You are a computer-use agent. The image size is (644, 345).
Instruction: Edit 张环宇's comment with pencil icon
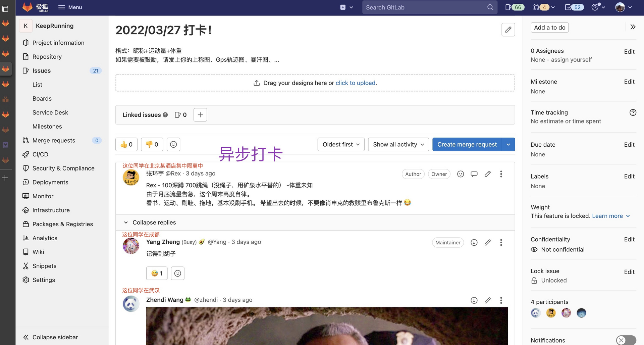(488, 174)
